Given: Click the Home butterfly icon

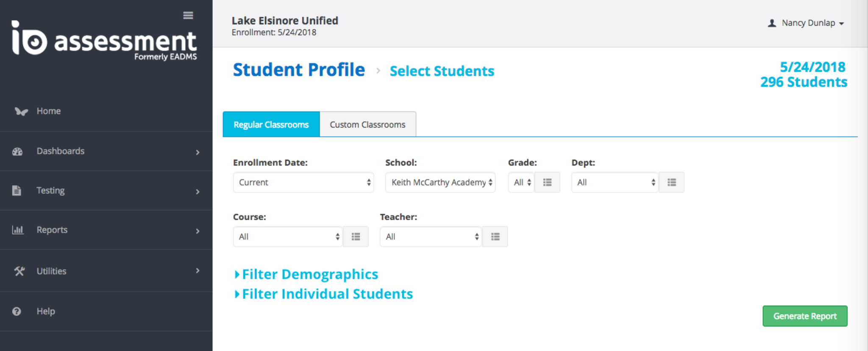Looking at the screenshot, I should [21, 111].
